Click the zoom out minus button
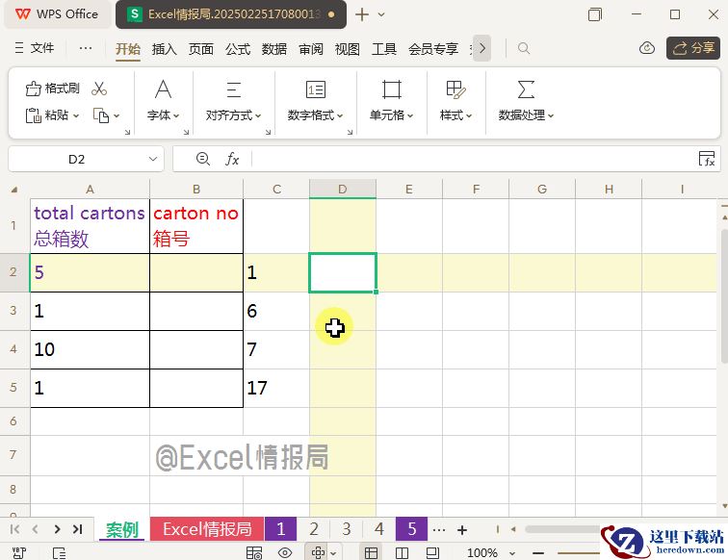 pos(538,553)
